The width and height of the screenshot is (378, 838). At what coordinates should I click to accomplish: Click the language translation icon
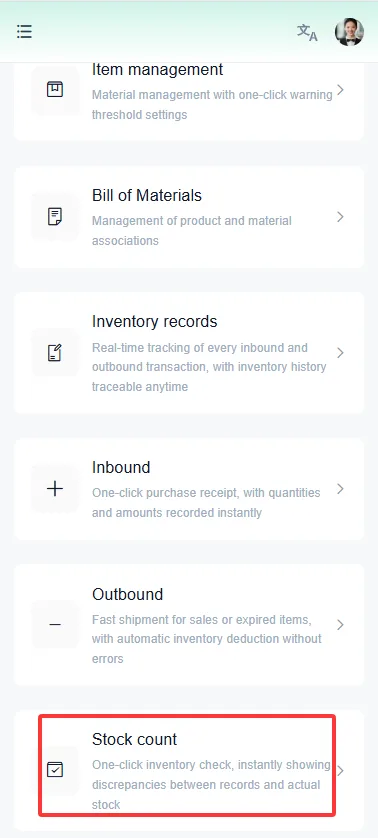307,32
